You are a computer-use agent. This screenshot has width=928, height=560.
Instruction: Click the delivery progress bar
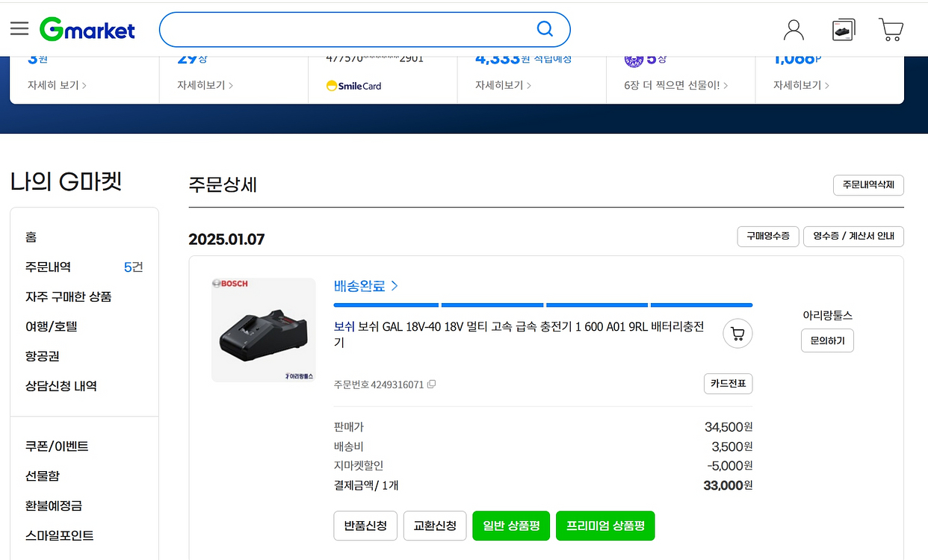543,305
